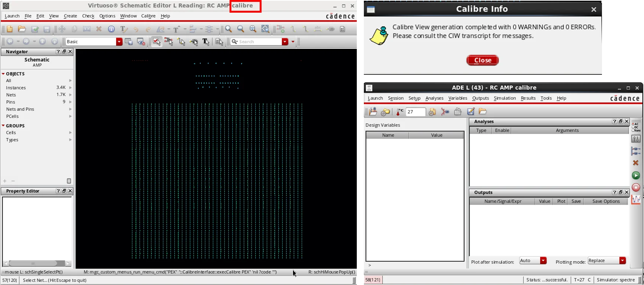Image resolution: width=644 pixels, height=285 pixels.
Task: Collapse the OBJECTS group in Navigator
Action: point(3,74)
